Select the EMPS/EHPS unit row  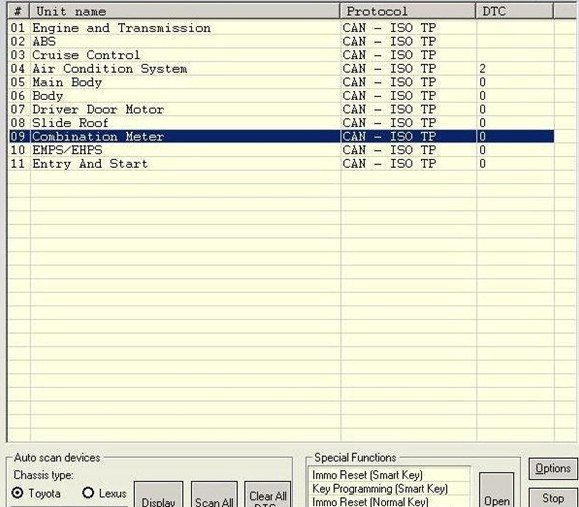(281, 150)
